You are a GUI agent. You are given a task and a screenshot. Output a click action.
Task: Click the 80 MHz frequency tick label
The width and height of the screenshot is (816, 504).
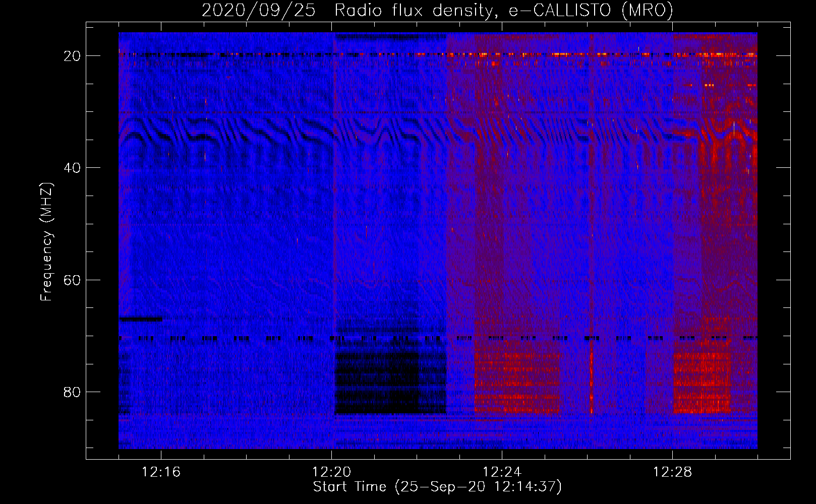pyautogui.click(x=72, y=392)
